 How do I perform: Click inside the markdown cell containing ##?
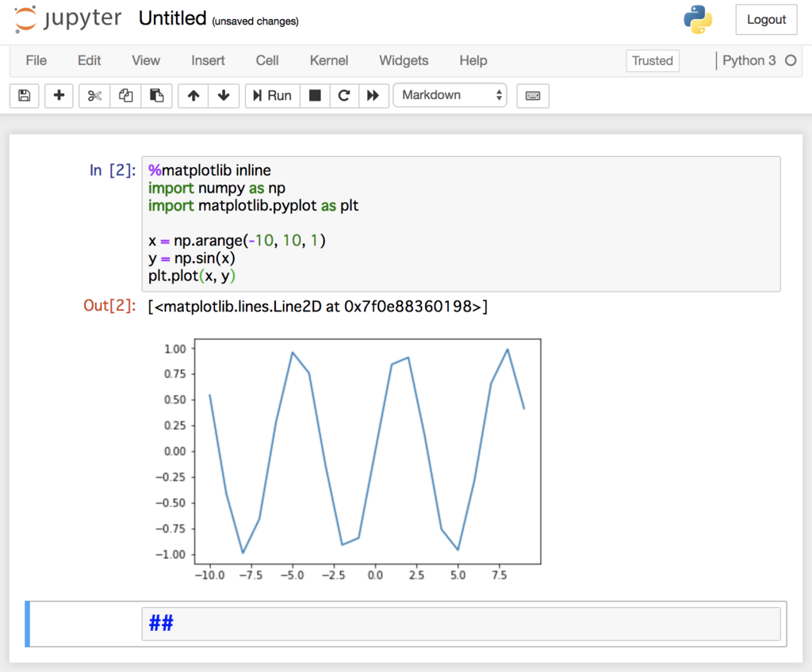point(461,624)
